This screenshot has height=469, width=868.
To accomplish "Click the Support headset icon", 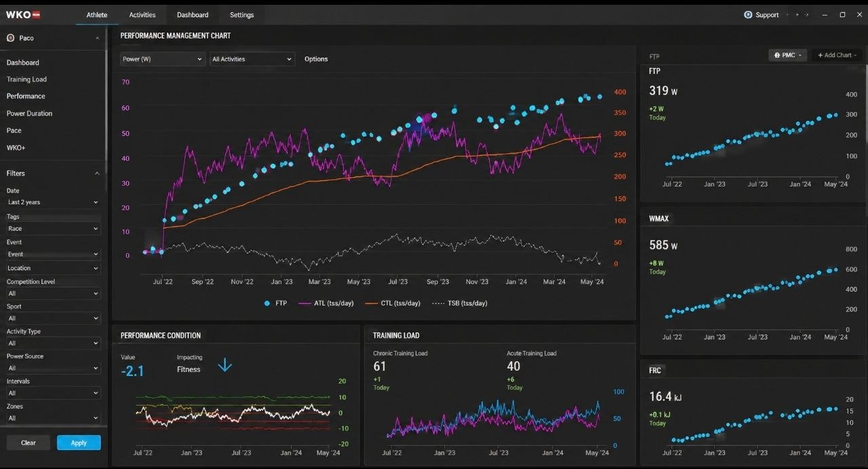I will click(x=748, y=15).
